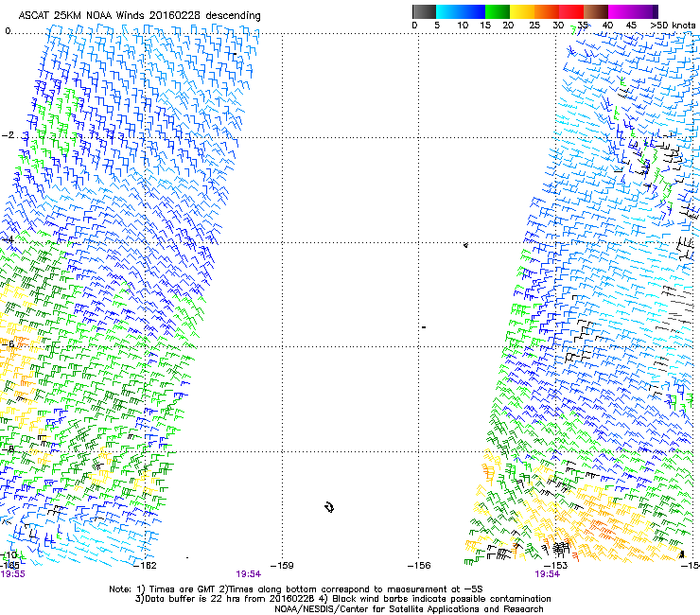Viewport: 700px width, 615px height.
Task: Click the purple '19:54' time under the right swath
Action: [x=548, y=574]
